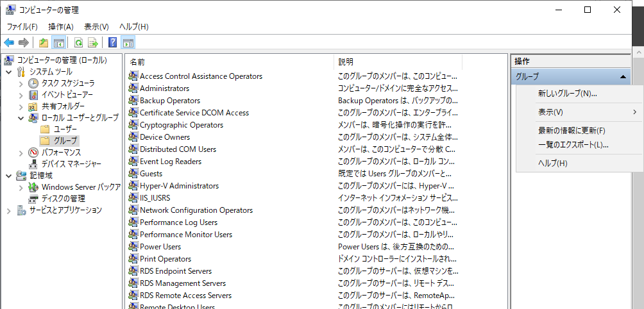Click the blue Help toolbar icon
The image size is (644, 309).
[x=112, y=42]
